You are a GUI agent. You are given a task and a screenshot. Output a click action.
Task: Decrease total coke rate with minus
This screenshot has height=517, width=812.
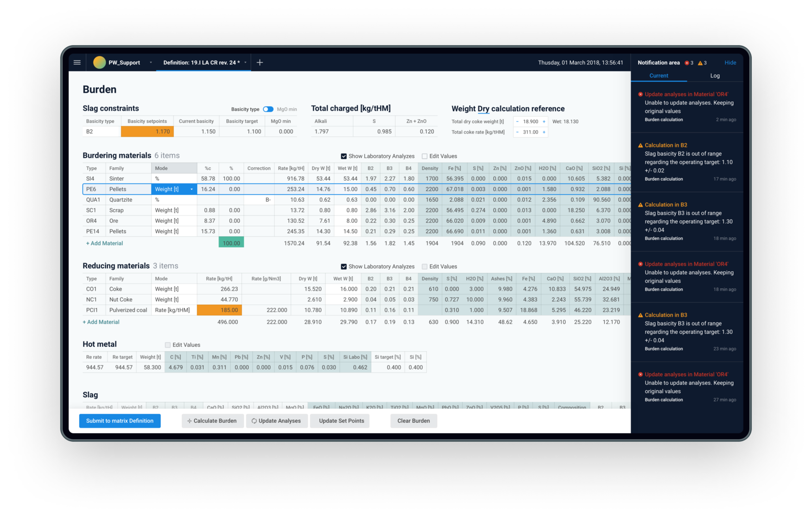click(517, 132)
